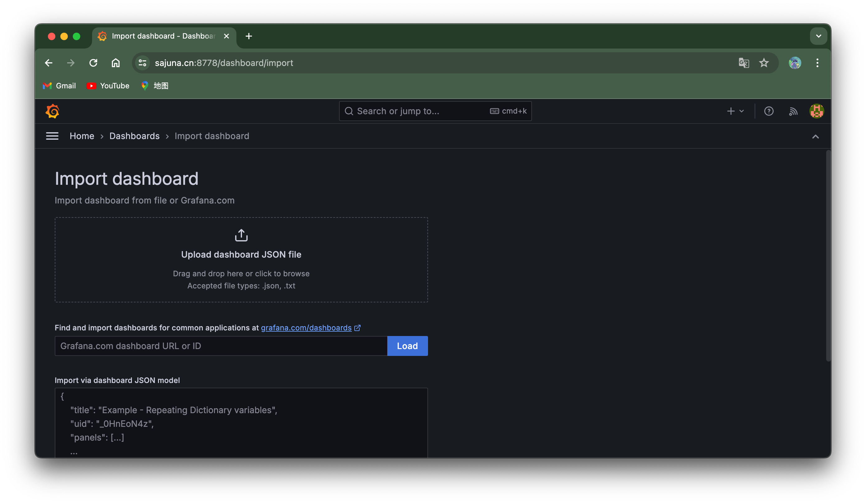
Task: Click the Load button
Action: tap(407, 346)
